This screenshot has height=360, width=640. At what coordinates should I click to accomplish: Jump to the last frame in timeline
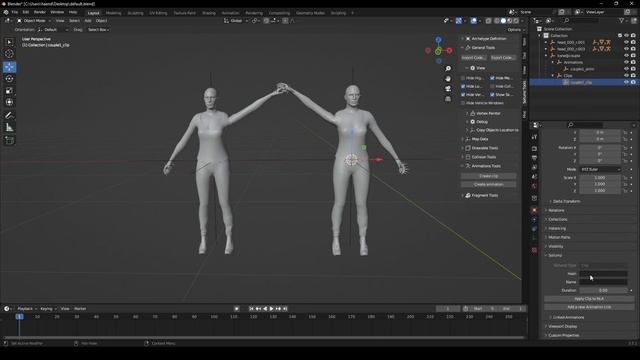(x=285, y=309)
